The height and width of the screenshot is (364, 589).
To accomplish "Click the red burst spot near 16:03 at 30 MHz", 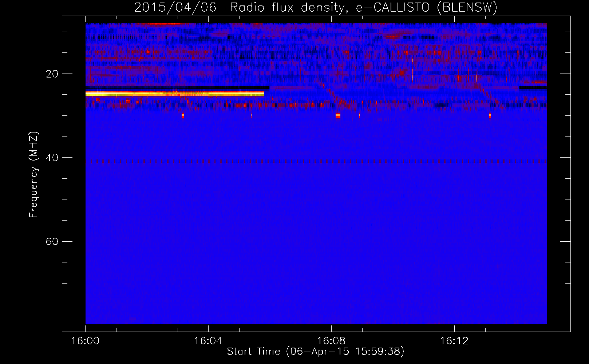I will [183, 116].
